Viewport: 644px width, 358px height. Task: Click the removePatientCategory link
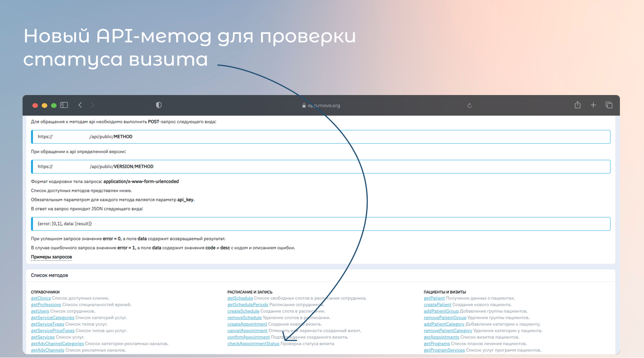[x=448, y=331]
